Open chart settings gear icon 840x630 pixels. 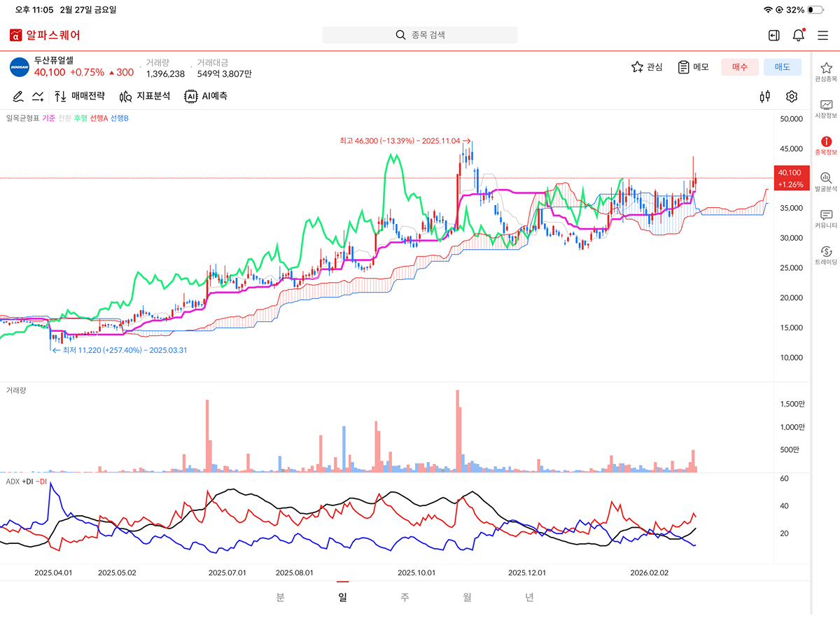tap(792, 97)
